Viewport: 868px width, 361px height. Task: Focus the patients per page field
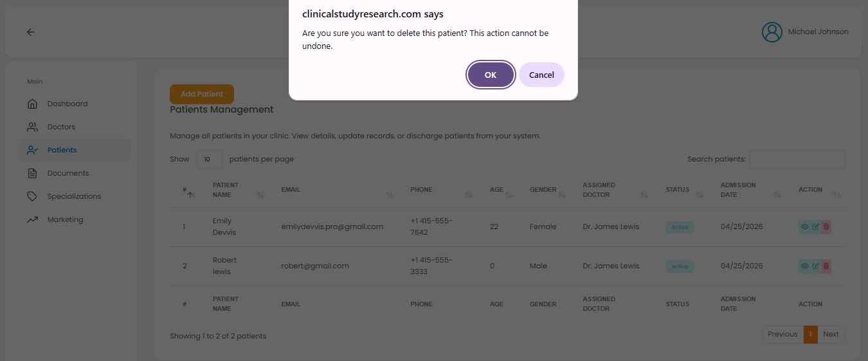point(209,159)
